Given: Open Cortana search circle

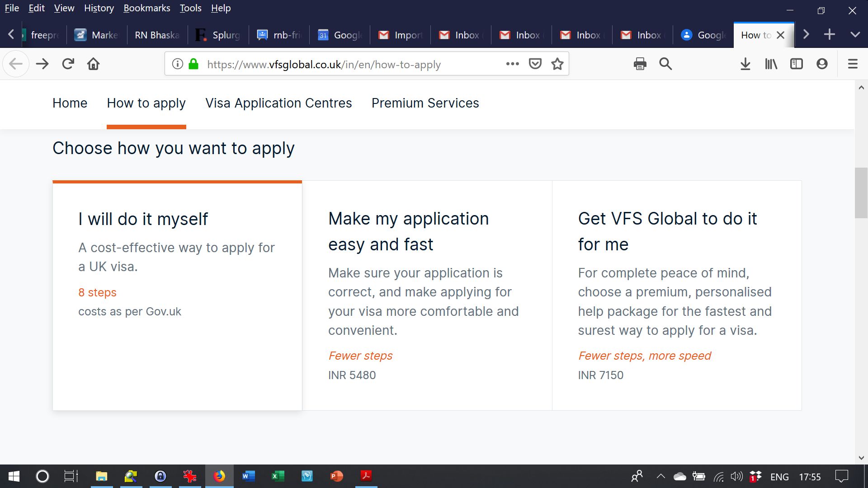Looking at the screenshot, I should click(x=42, y=476).
